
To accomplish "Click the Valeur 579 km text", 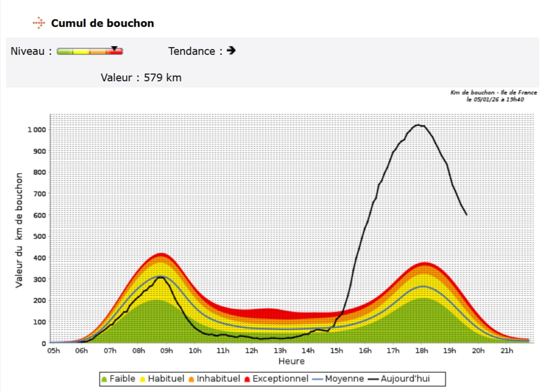I will [x=141, y=78].
